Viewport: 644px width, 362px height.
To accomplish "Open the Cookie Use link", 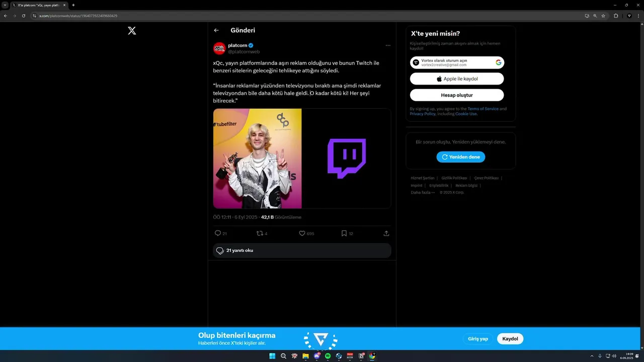I will (466, 114).
